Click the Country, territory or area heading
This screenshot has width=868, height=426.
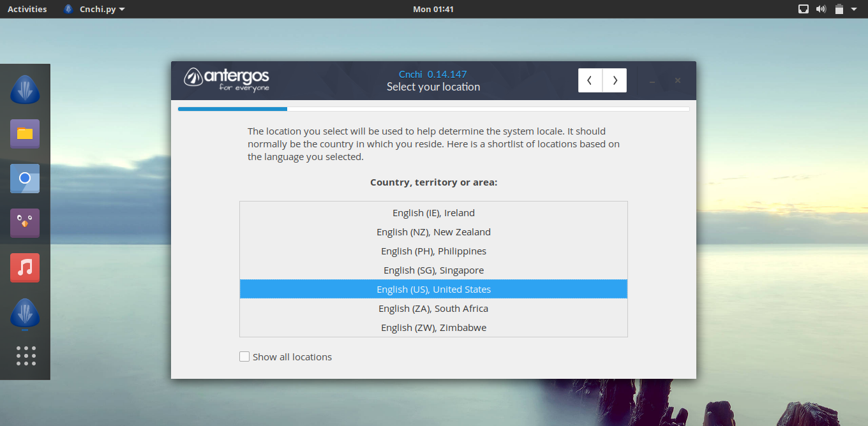coord(433,182)
